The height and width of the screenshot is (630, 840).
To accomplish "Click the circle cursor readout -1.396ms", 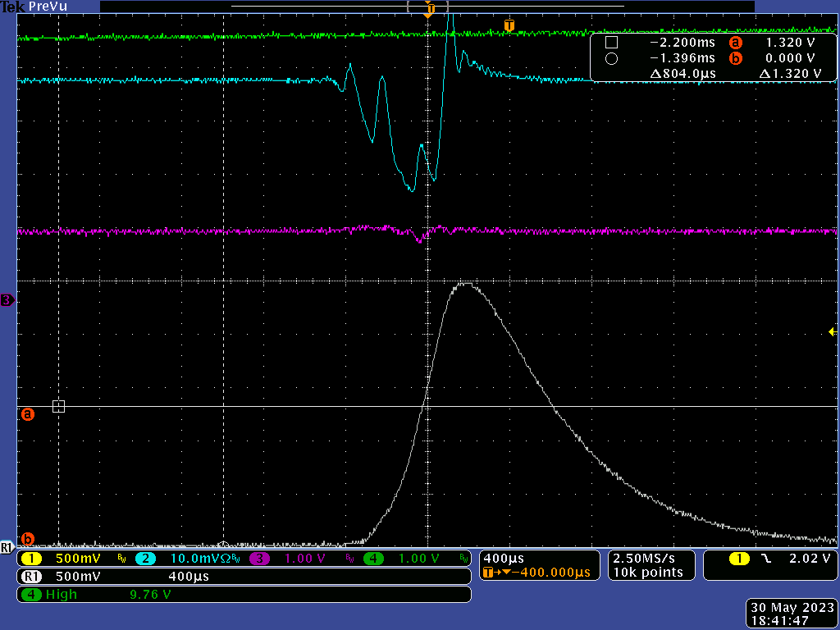I will [x=682, y=58].
